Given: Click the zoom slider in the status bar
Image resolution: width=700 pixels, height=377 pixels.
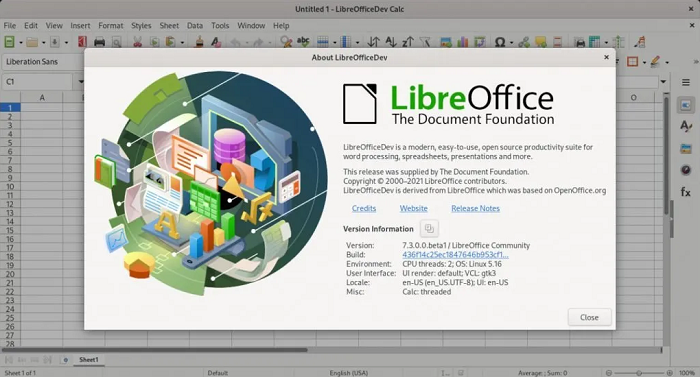Looking at the screenshot, I should click(639, 373).
